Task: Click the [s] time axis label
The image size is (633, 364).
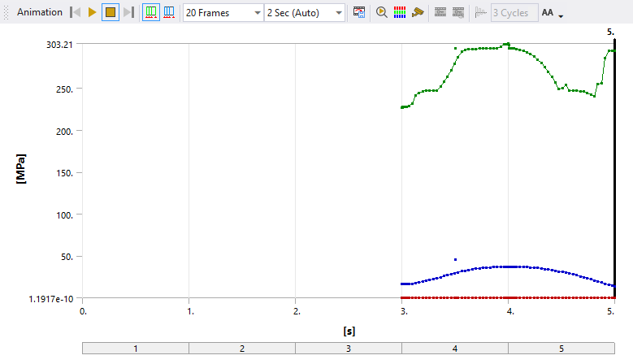Action: [349, 331]
